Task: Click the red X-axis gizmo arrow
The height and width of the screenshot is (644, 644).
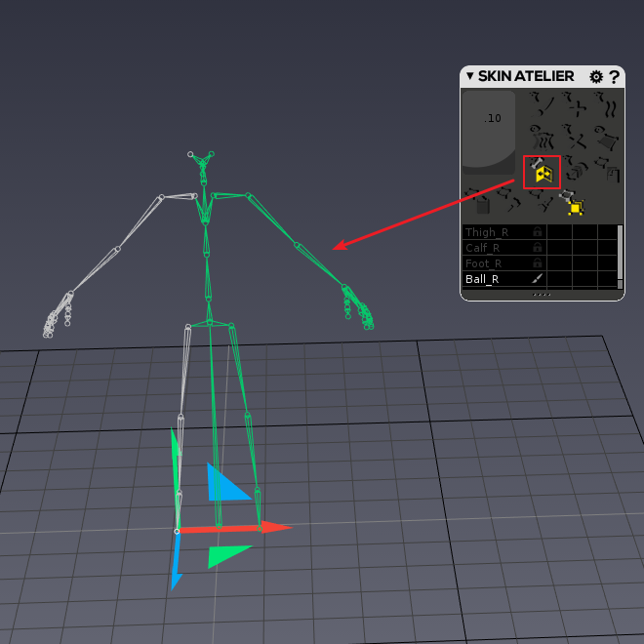Action: pos(235,528)
